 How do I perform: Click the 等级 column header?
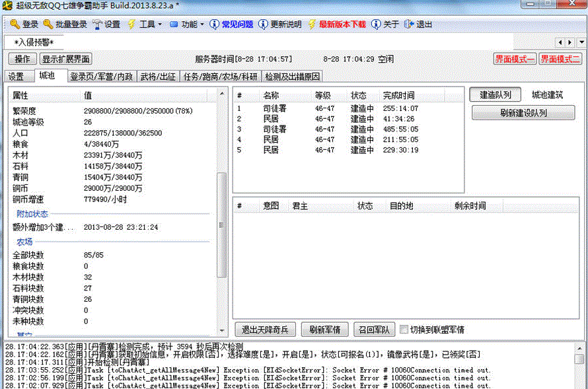click(x=329, y=96)
